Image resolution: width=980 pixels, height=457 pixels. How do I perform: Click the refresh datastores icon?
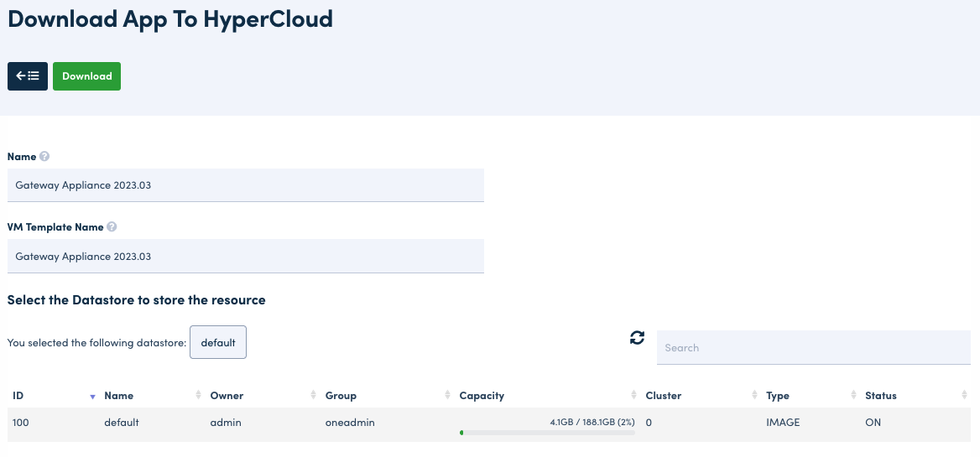tap(637, 338)
